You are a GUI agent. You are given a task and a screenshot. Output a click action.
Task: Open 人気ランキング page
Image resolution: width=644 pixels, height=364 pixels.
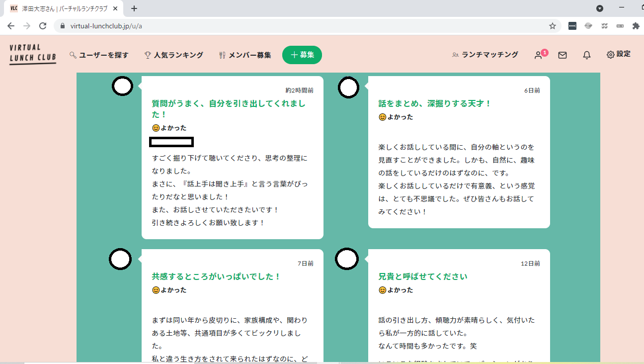coord(174,55)
